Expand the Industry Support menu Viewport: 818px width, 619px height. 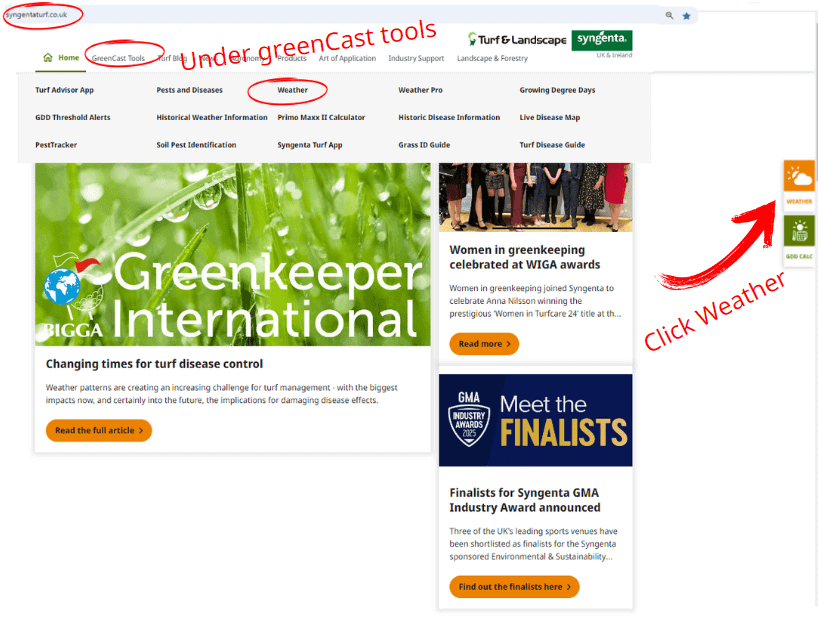pyautogui.click(x=416, y=58)
